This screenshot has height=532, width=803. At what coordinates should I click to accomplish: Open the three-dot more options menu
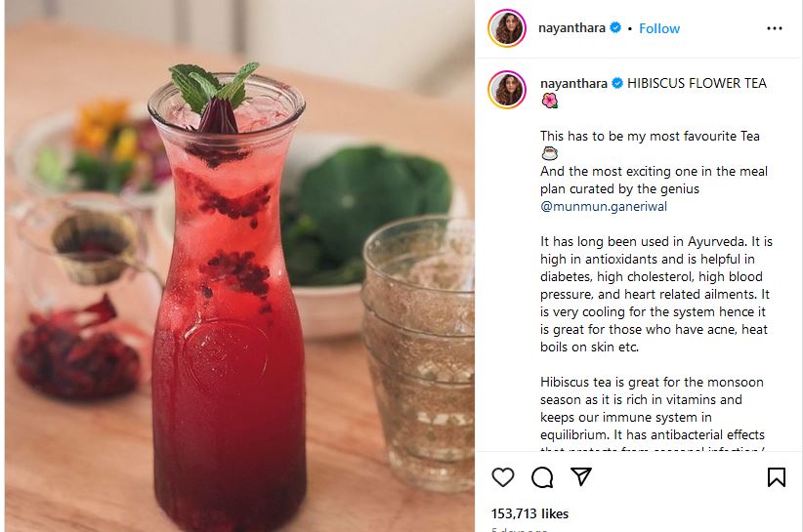tap(775, 28)
